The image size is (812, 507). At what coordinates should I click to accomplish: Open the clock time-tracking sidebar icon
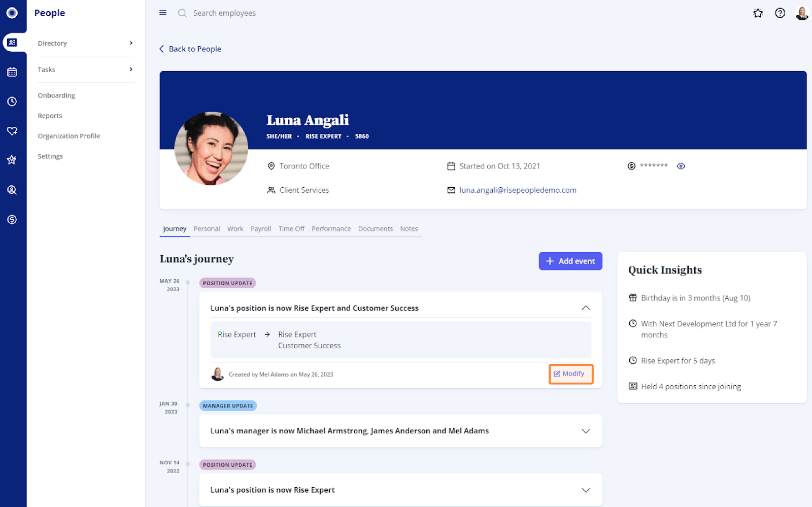12,102
